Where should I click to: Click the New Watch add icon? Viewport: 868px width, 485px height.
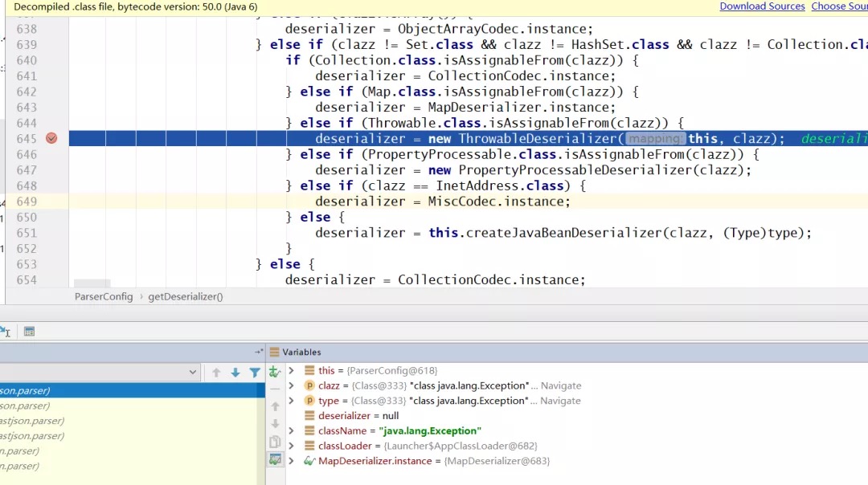point(275,372)
